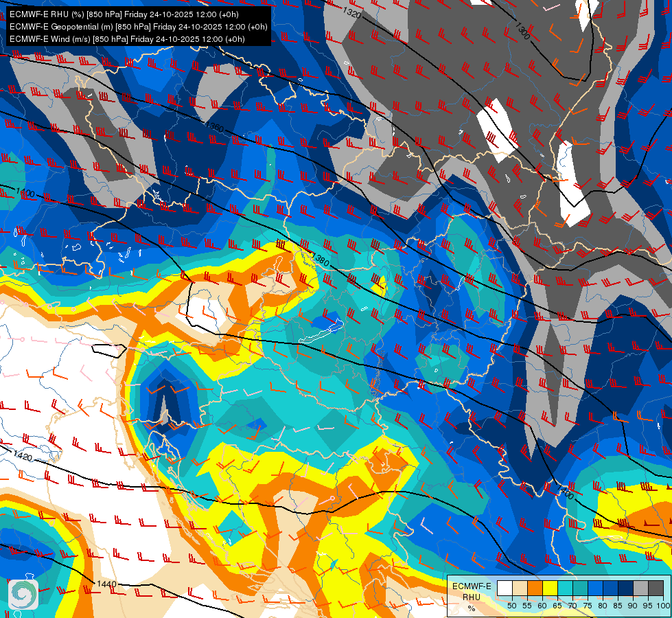
Task: Select the dark gray 95-100% legend swatch
Action: click(x=656, y=588)
